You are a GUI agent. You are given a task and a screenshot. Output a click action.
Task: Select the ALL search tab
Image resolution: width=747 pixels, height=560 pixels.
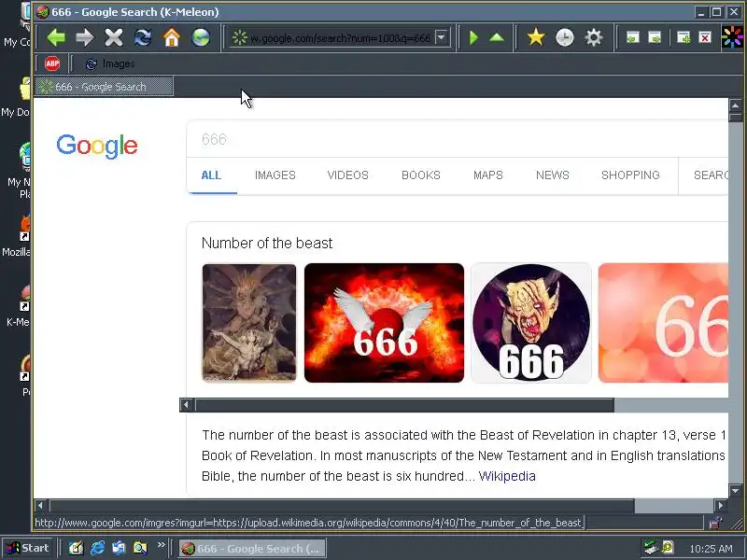tap(211, 175)
